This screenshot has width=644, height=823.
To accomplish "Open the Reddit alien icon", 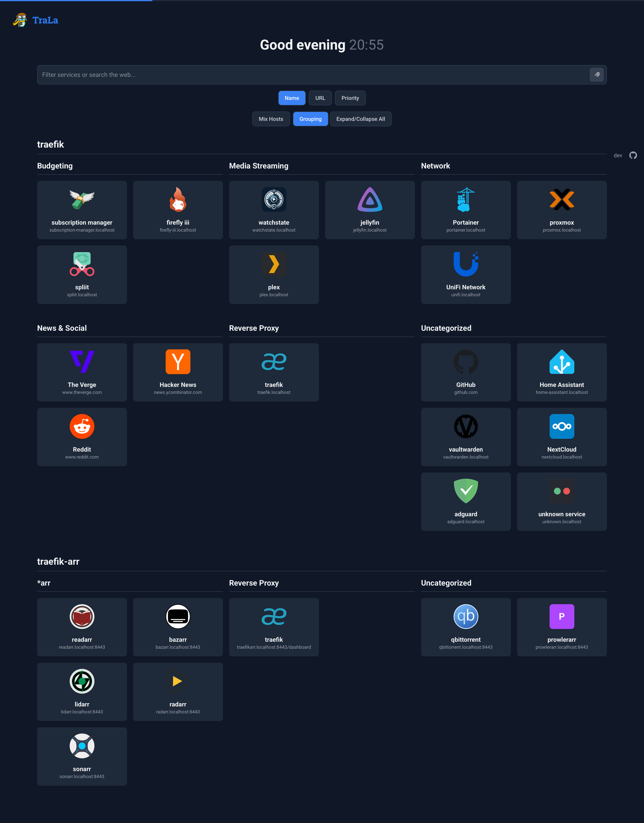I will 82,426.
